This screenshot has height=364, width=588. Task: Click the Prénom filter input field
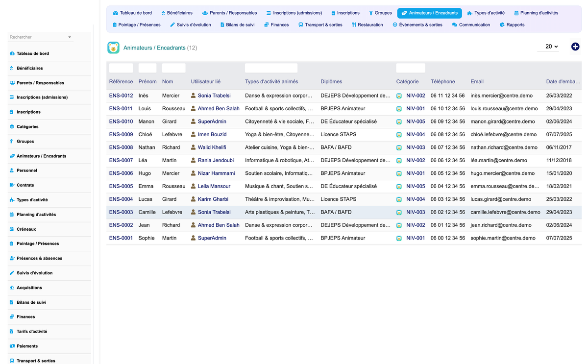147,68
